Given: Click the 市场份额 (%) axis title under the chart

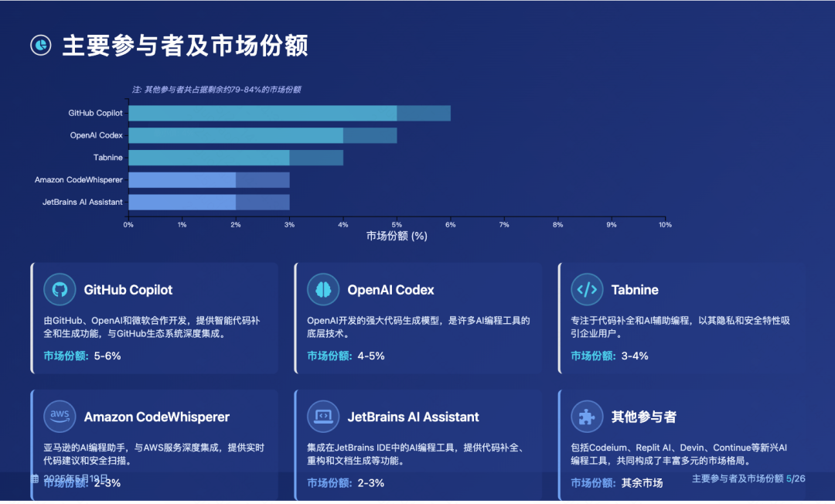Looking at the screenshot, I should click(x=397, y=236).
